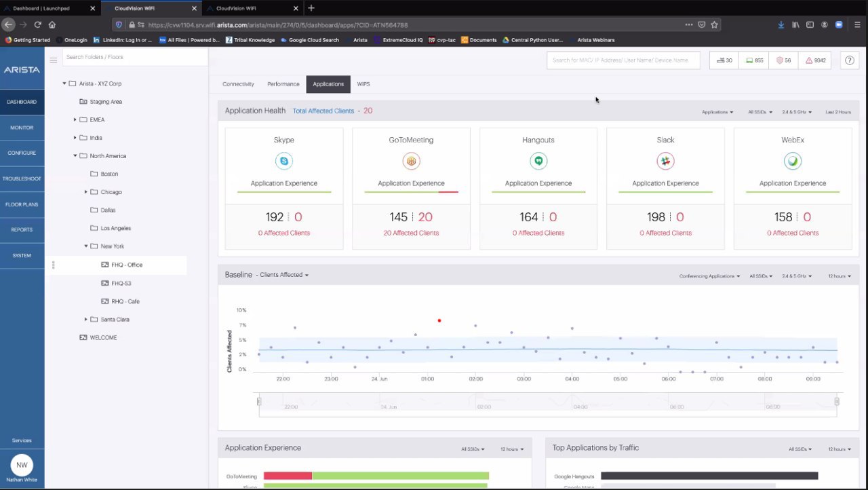This screenshot has height=490, width=868.
Task: Click the MAC/IP Address search field
Action: coord(623,60)
